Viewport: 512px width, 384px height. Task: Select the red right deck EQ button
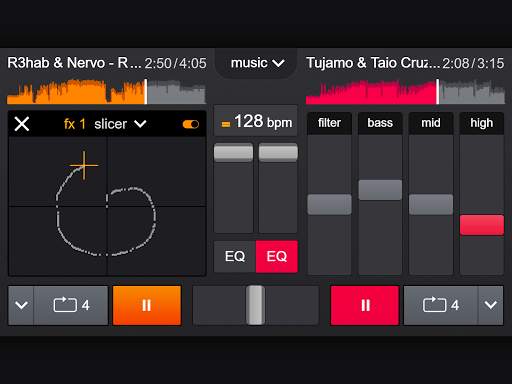tap(277, 256)
